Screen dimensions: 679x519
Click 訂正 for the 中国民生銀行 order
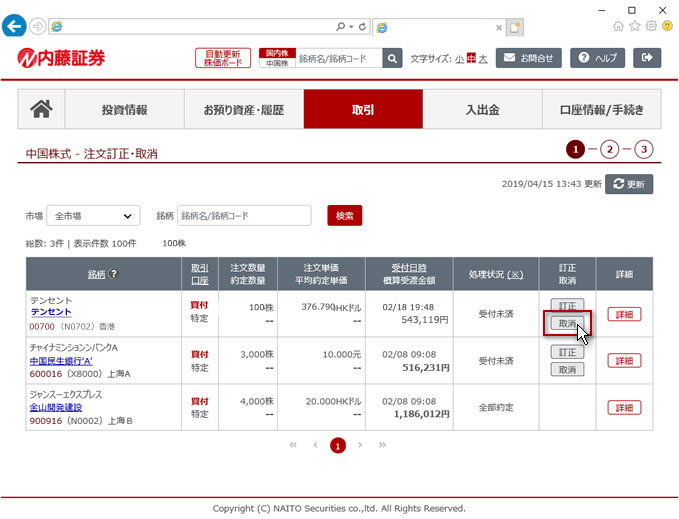[567, 352]
